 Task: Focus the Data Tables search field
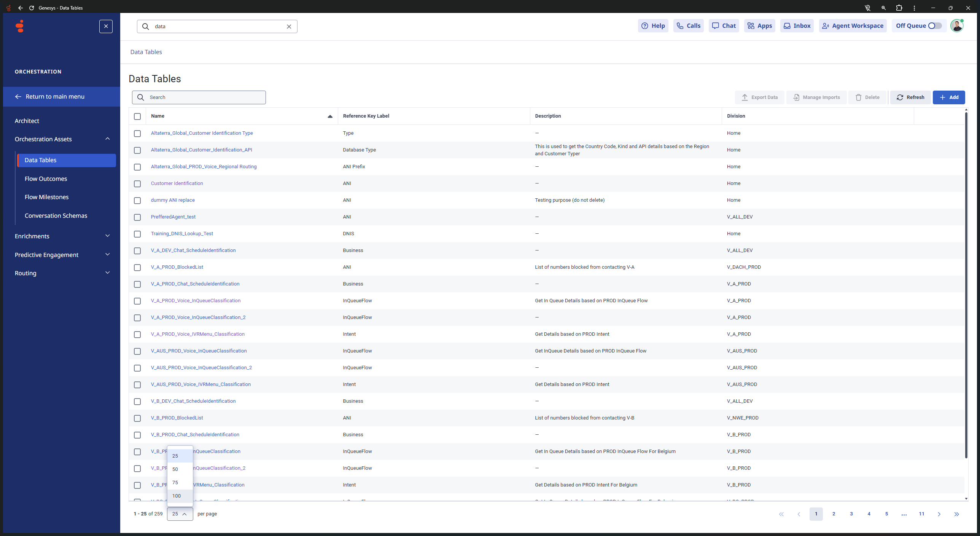click(199, 97)
